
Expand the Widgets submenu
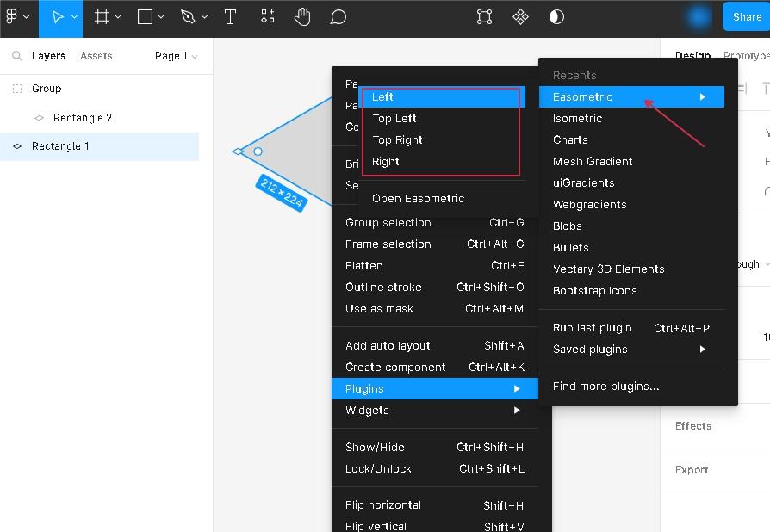pyautogui.click(x=434, y=411)
